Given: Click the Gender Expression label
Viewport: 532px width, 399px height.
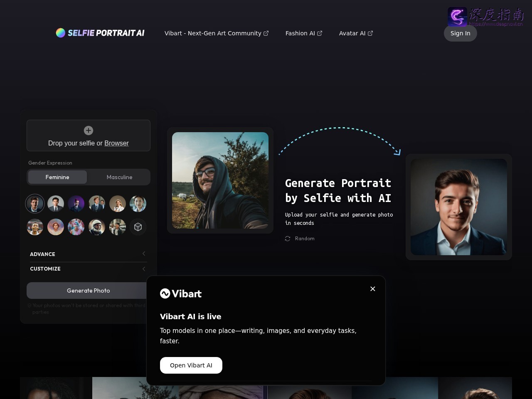Looking at the screenshot, I should click(50, 163).
